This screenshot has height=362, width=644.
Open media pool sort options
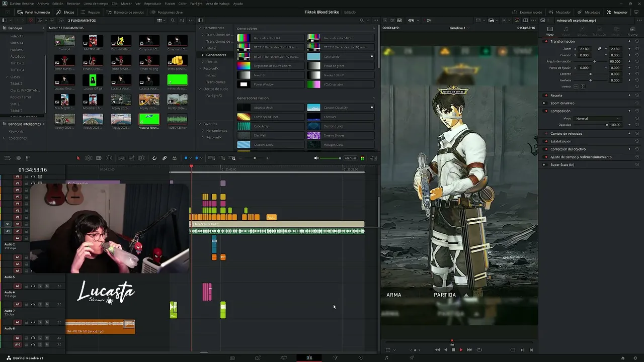182,20
